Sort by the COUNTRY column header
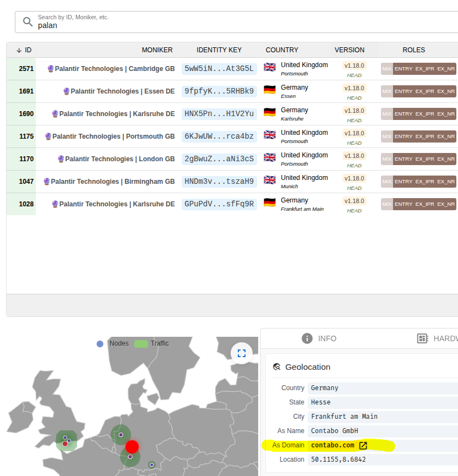 coord(282,50)
